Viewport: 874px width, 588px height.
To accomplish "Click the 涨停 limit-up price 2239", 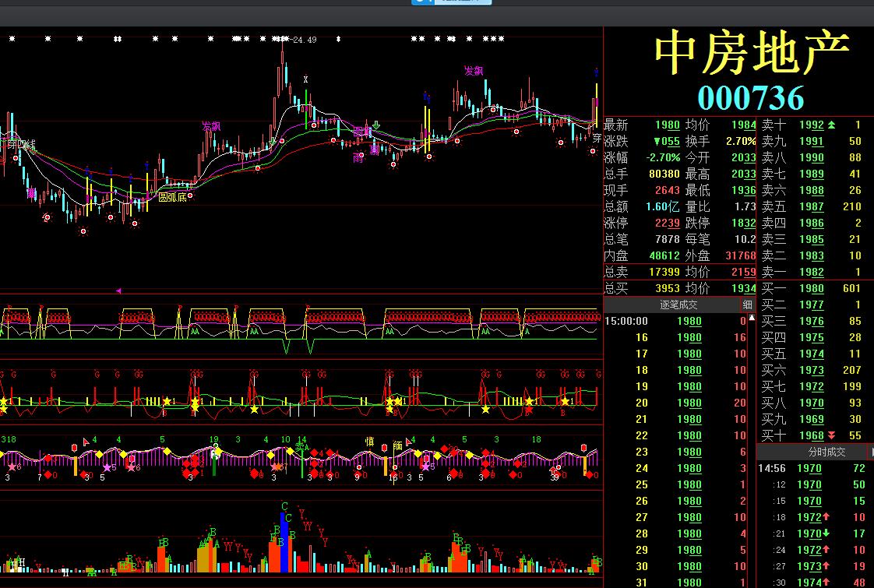I will [x=668, y=223].
